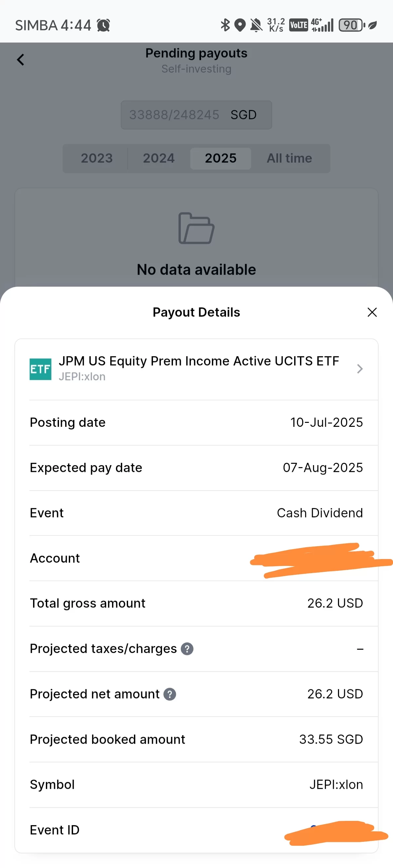393x868 pixels.
Task: Tap the back arrow in header
Action: tap(21, 60)
